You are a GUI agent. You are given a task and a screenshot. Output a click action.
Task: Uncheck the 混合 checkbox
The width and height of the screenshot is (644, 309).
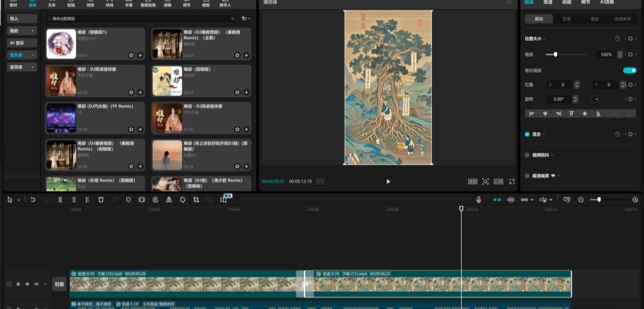(x=527, y=134)
